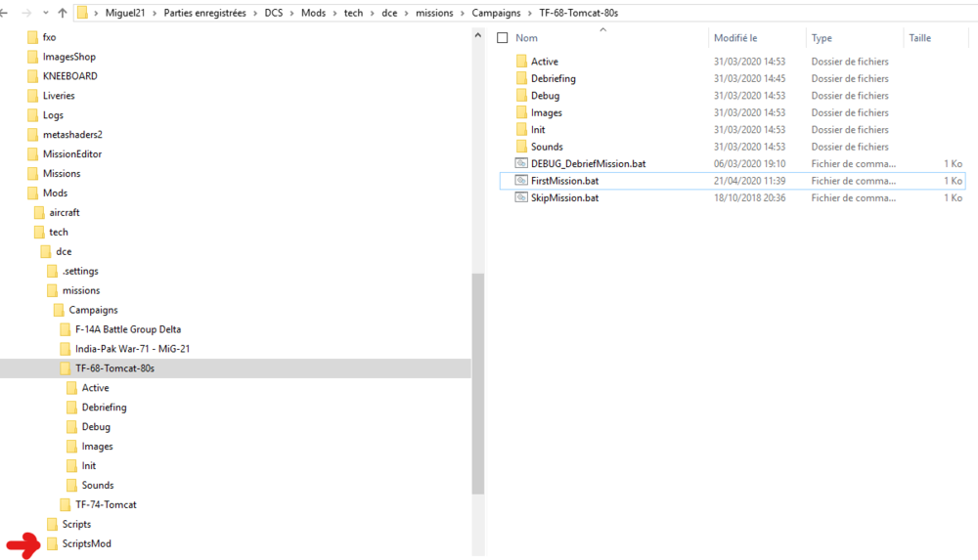The image size is (978, 560).
Task: Select the FirstMission.bat file name
Action: point(564,181)
